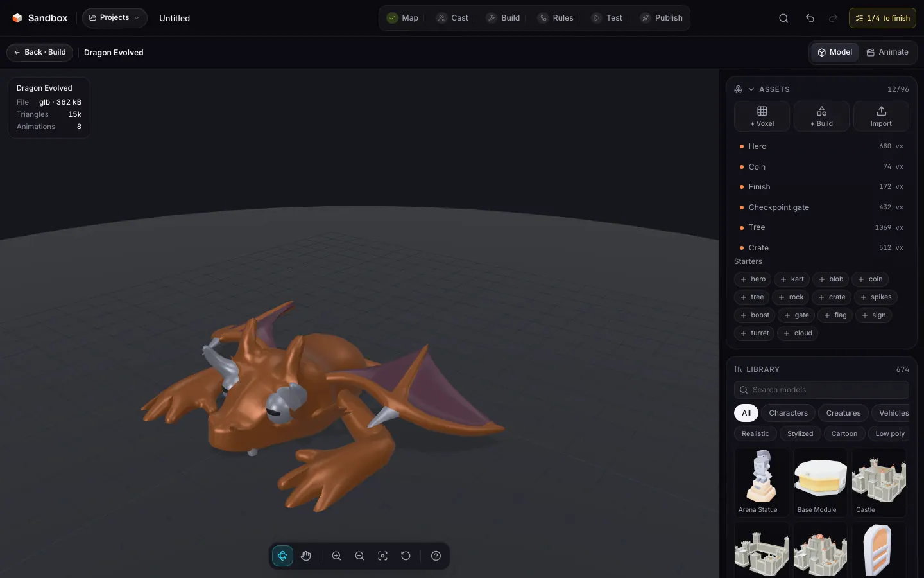
Task: Add the blob starter
Action: click(x=831, y=279)
